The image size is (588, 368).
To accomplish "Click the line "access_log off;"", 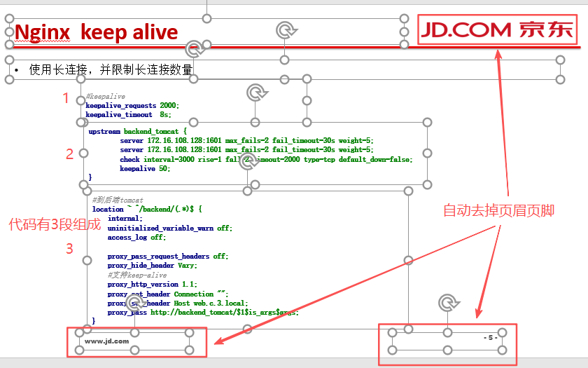I will point(136,238).
